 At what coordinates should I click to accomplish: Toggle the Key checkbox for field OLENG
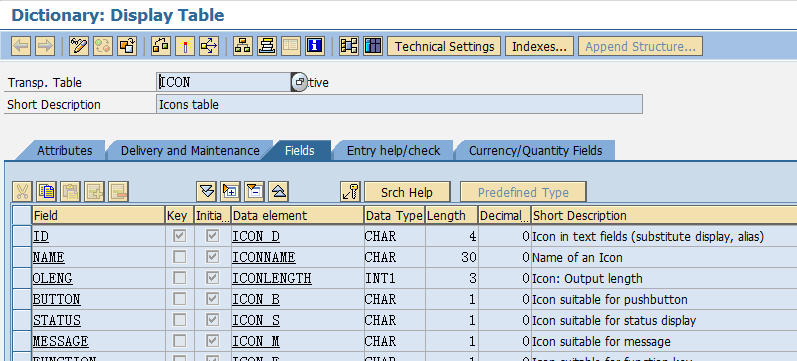coord(179,278)
